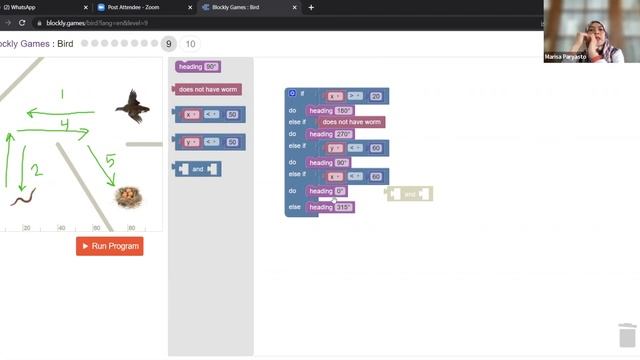640x360 pixels.
Task: Open x variable dropdown in toolbox 'x < 50' block
Action: [x=191, y=115]
